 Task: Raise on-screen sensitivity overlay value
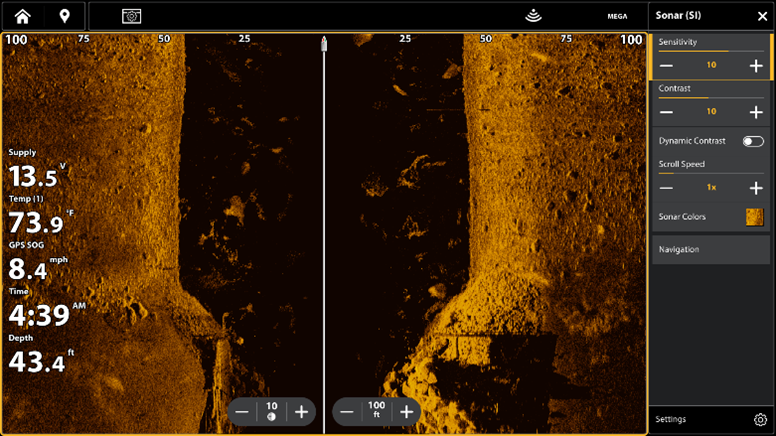point(300,411)
